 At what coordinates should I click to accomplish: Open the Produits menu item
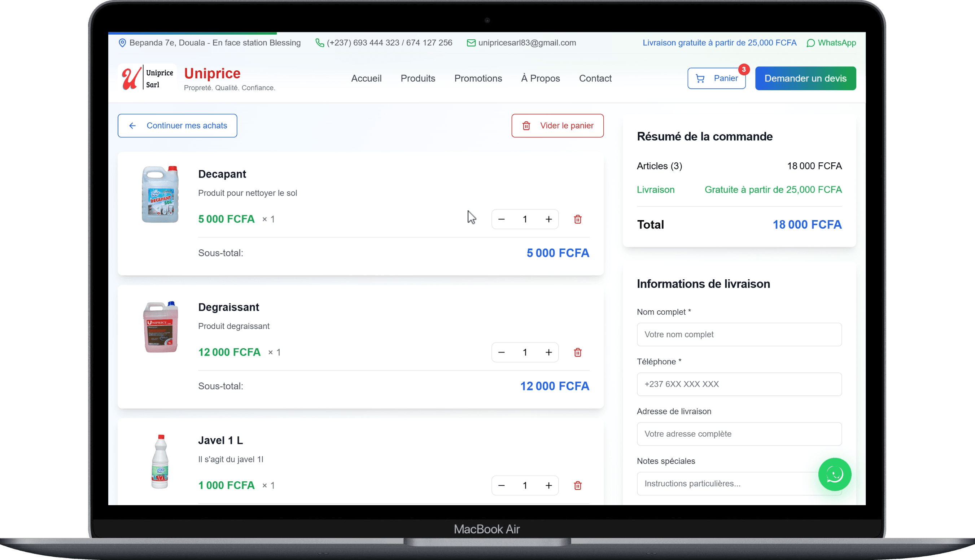point(418,78)
